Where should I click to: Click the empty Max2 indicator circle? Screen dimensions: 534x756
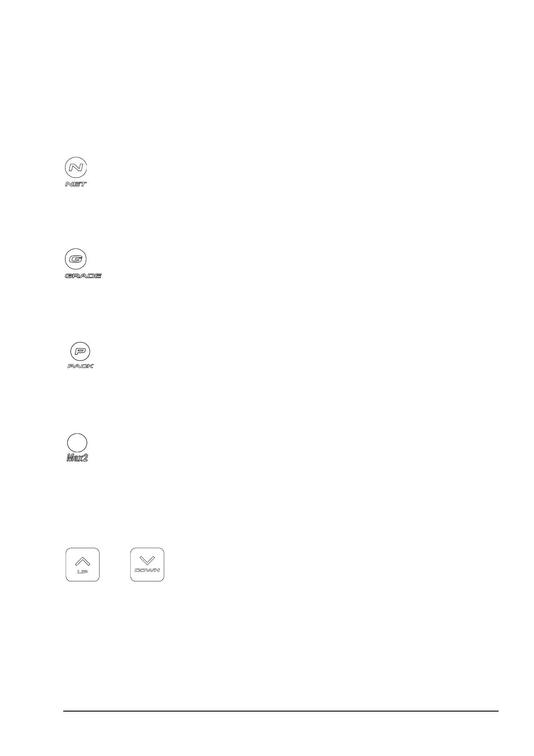(77, 443)
